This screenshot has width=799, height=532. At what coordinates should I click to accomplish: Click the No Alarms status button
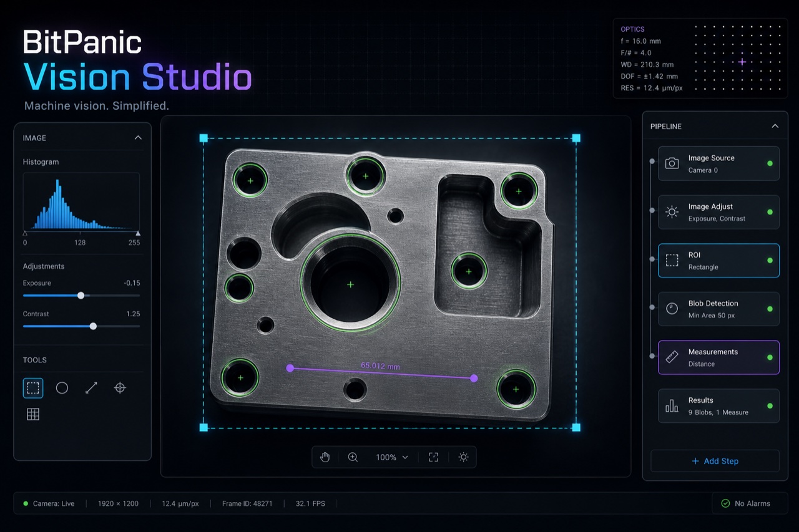(x=750, y=503)
